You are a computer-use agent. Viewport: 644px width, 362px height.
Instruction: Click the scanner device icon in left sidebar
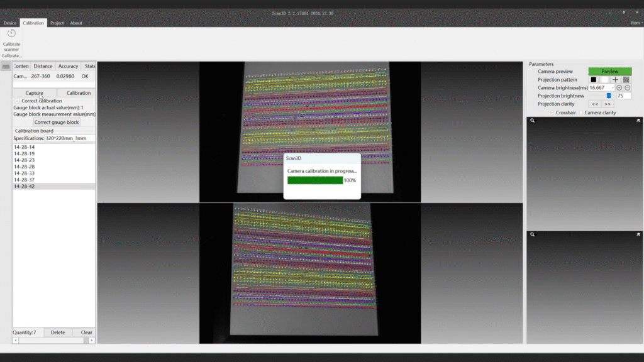click(6, 67)
